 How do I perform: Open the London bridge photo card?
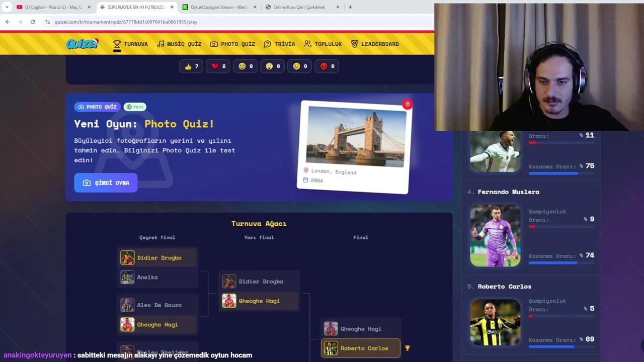click(355, 147)
